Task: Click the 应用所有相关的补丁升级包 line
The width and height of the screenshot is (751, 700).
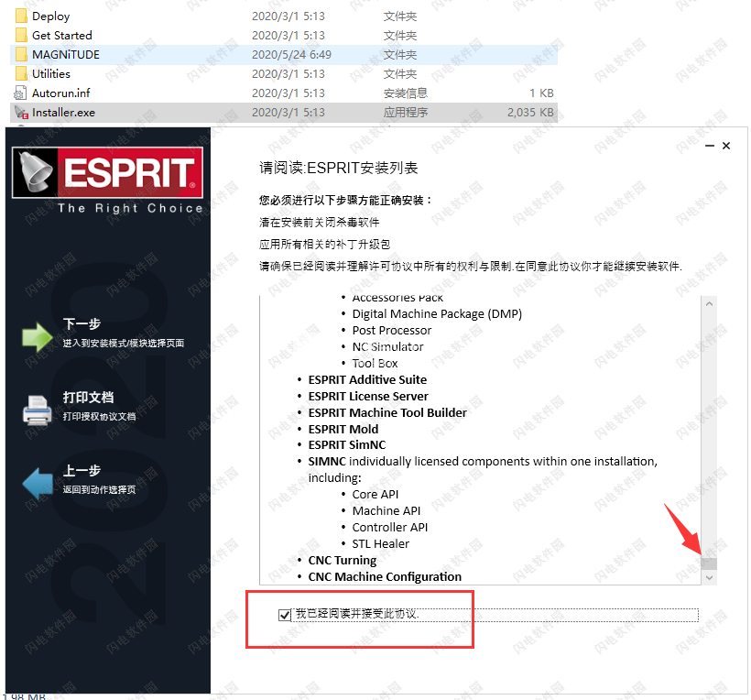Action: click(x=324, y=245)
